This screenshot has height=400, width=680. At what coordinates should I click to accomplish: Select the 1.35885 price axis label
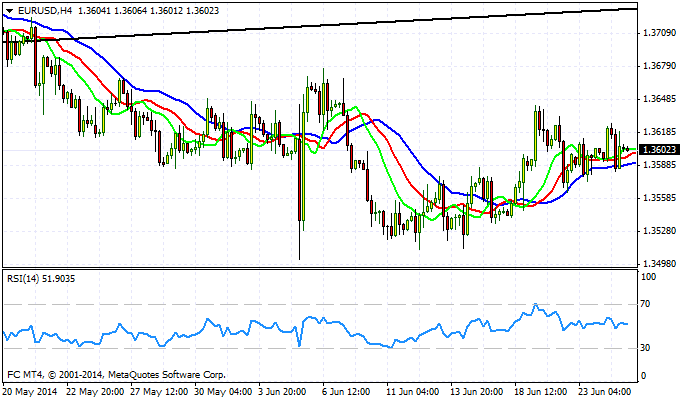coord(660,165)
